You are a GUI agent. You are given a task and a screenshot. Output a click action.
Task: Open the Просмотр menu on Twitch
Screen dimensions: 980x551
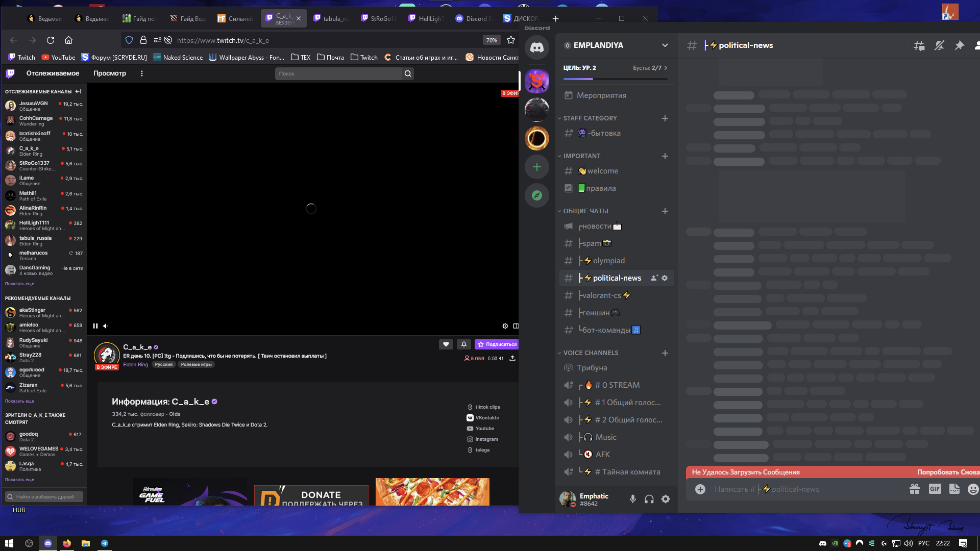click(x=109, y=73)
